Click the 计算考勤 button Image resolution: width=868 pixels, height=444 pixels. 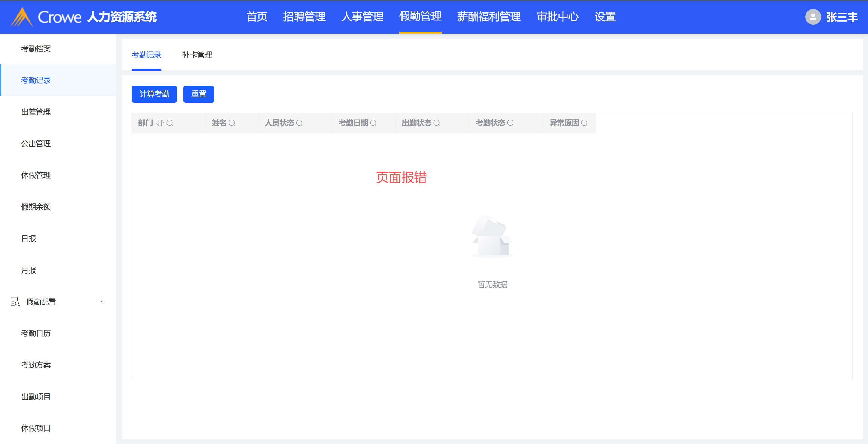[154, 94]
